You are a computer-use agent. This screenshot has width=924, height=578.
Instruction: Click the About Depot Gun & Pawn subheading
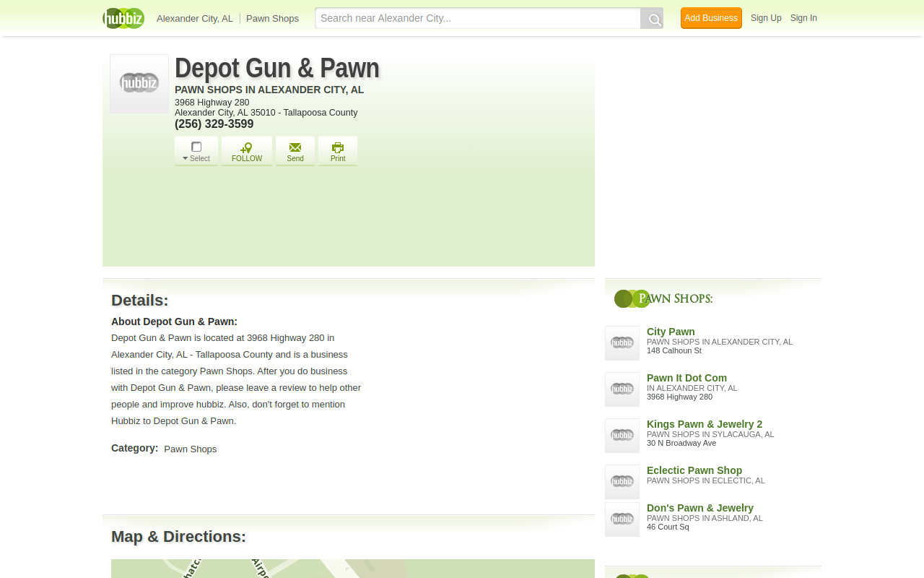click(x=174, y=322)
